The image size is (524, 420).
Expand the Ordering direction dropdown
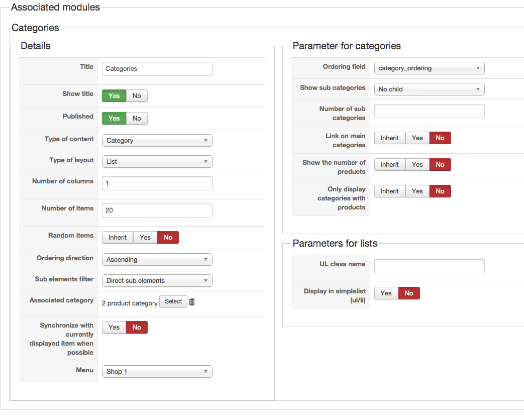point(157,260)
